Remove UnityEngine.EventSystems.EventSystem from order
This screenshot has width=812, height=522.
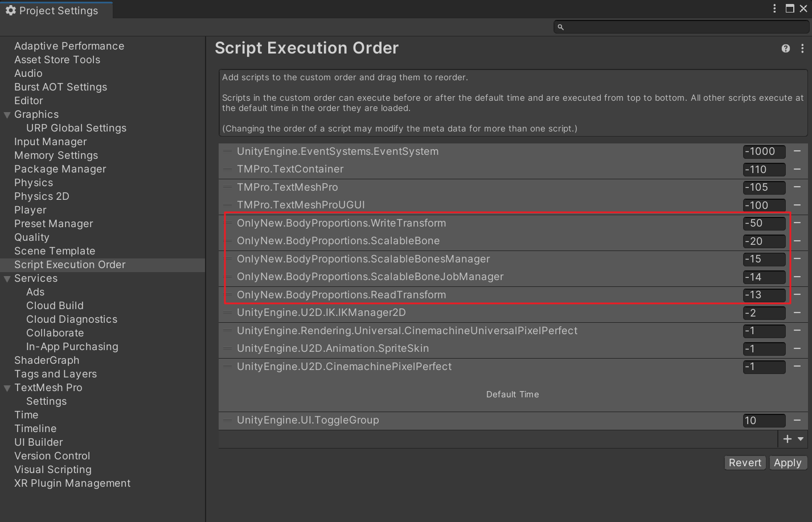point(797,151)
